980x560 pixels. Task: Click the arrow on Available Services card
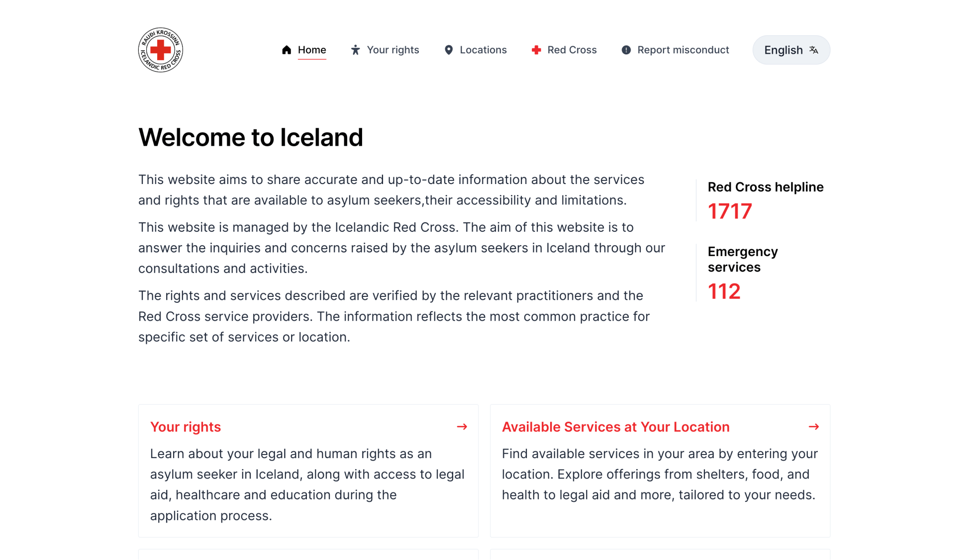814,427
